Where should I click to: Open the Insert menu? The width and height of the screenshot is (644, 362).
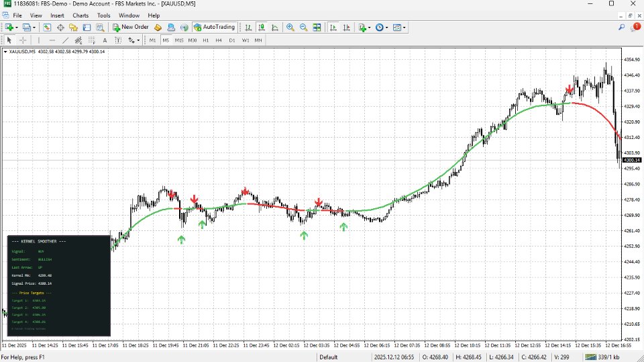click(x=57, y=15)
